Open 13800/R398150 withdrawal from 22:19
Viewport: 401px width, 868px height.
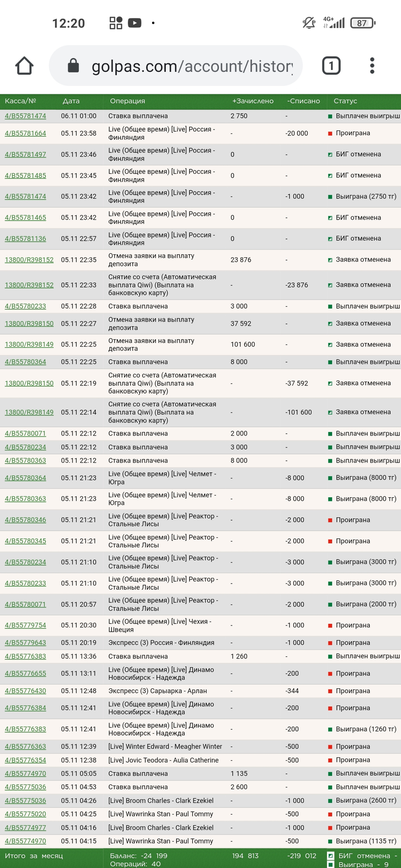29,383
